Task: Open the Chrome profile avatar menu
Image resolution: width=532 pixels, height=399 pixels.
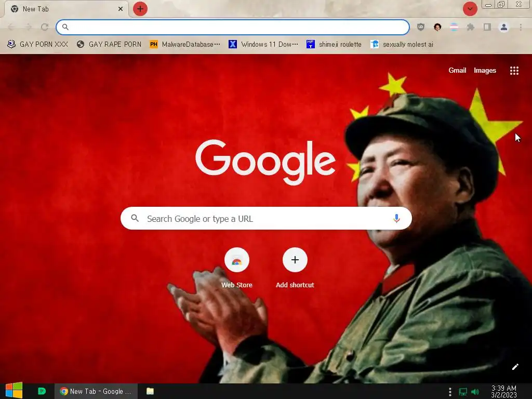Action: (504, 27)
